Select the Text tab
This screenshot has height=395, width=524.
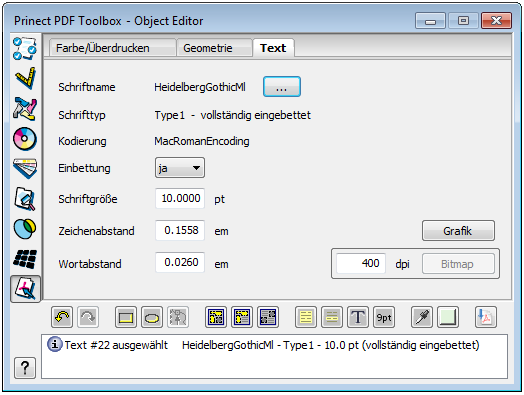click(x=273, y=48)
